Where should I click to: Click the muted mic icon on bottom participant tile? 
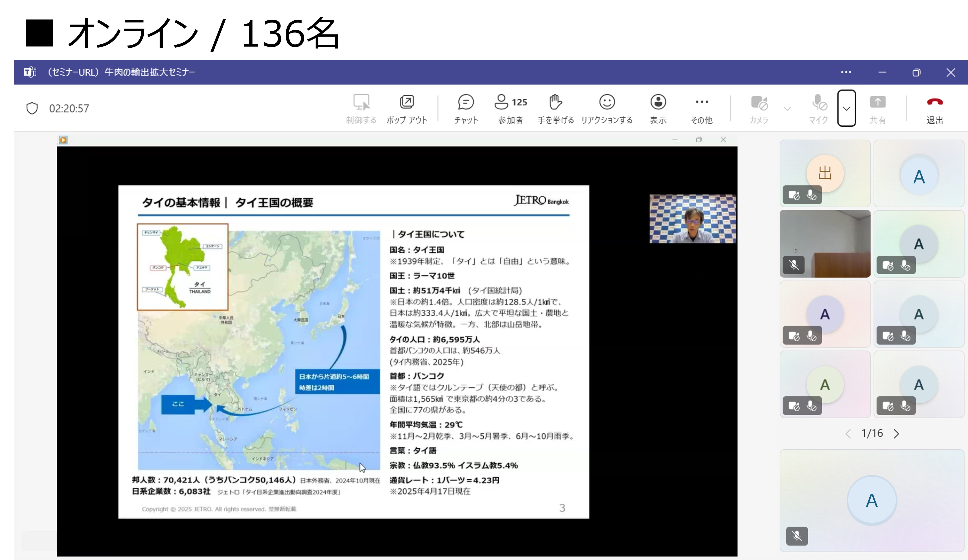797,536
